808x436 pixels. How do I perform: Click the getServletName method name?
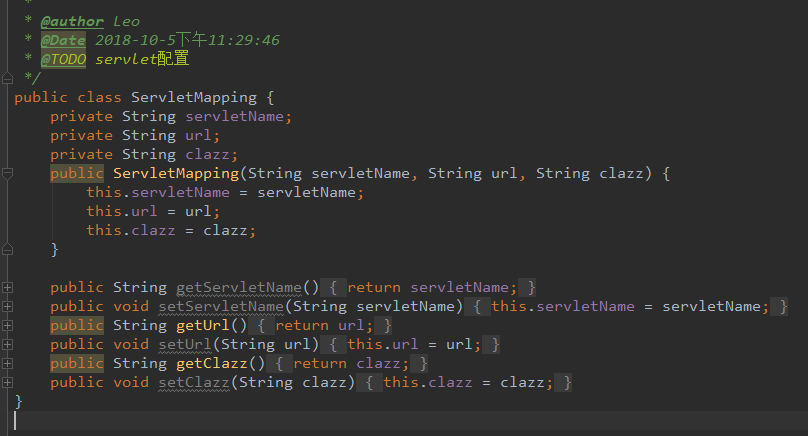point(239,288)
